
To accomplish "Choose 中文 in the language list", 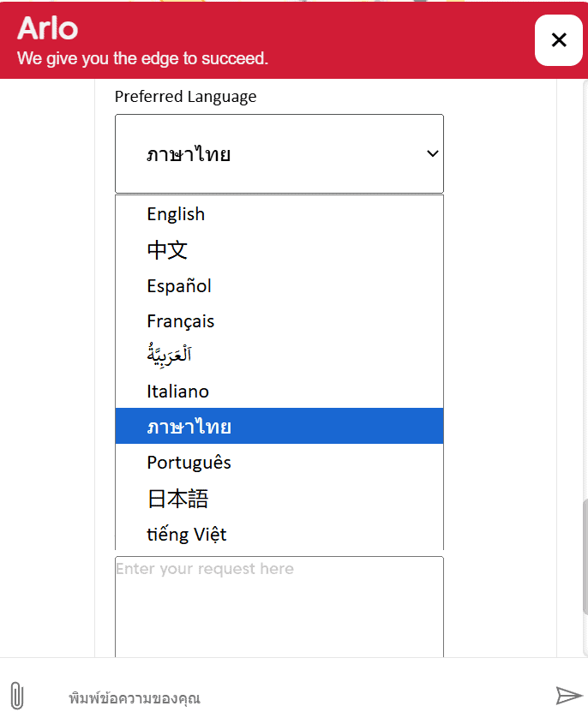I will pyautogui.click(x=167, y=250).
